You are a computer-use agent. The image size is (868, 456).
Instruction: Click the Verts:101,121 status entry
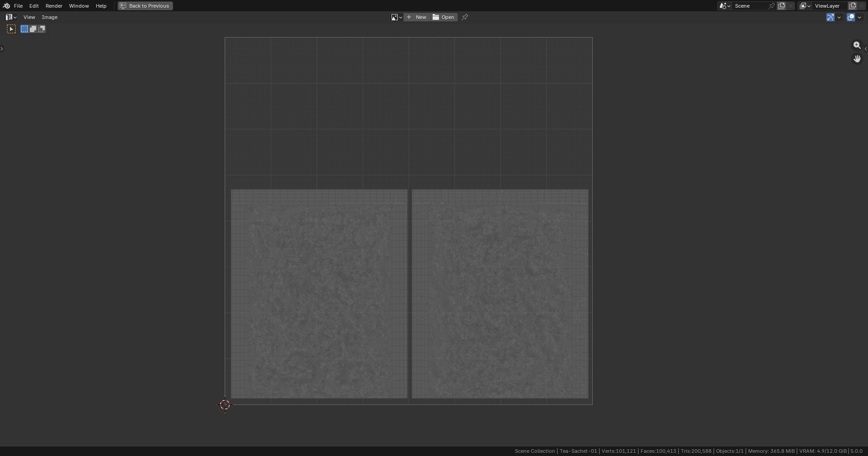[x=618, y=451]
